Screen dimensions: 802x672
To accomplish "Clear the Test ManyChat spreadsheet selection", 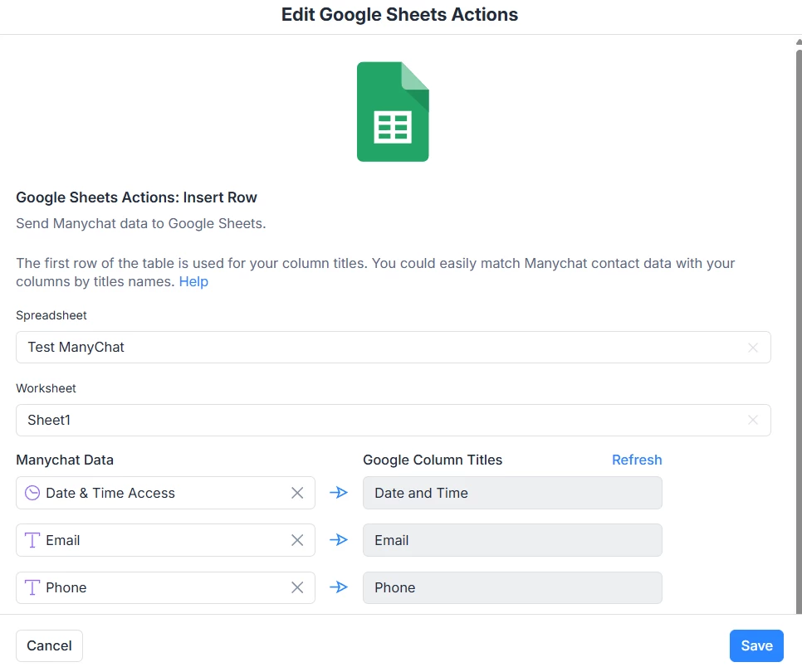I will (753, 348).
